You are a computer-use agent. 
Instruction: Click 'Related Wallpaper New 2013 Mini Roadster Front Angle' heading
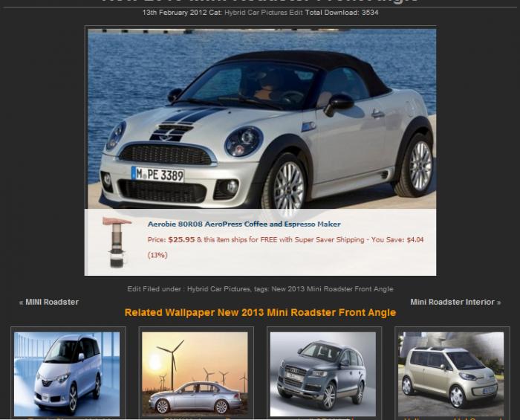point(260,313)
